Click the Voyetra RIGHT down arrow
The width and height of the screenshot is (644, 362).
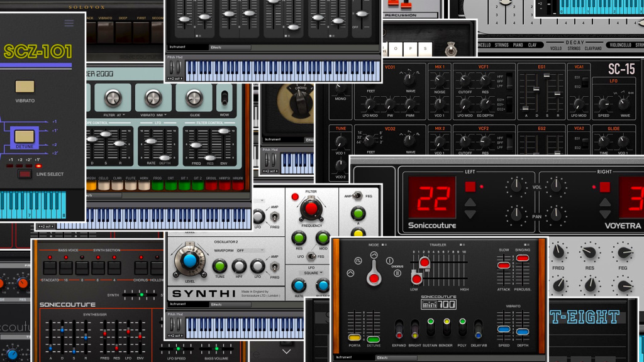pos(605,214)
